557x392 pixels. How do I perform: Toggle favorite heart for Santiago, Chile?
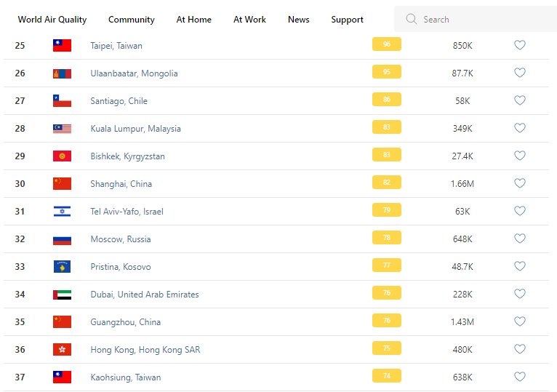tap(520, 100)
